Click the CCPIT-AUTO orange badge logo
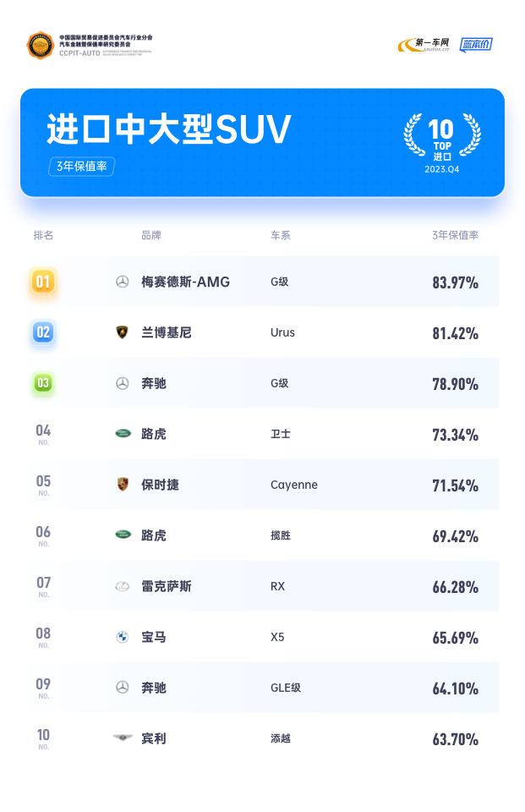The width and height of the screenshot is (525, 812). point(41,46)
